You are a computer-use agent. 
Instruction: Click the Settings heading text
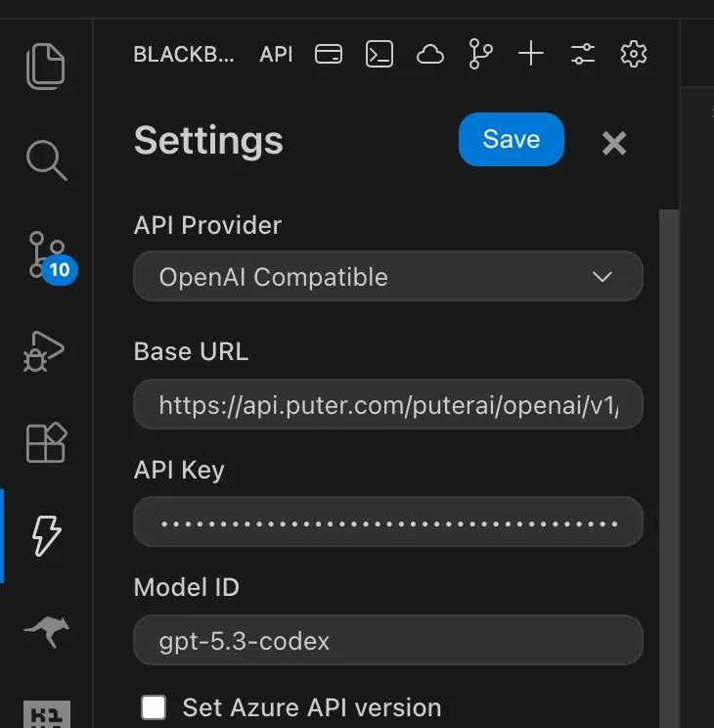click(x=208, y=141)
